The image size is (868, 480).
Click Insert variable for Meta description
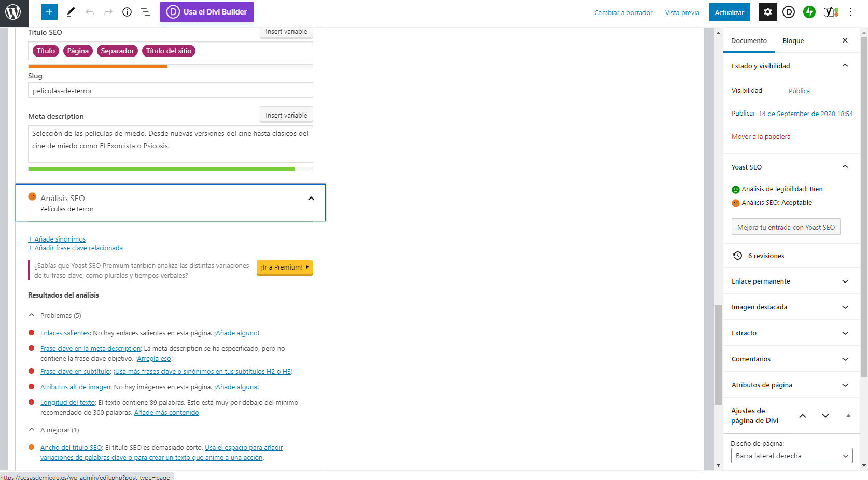[x=286, y=115]
